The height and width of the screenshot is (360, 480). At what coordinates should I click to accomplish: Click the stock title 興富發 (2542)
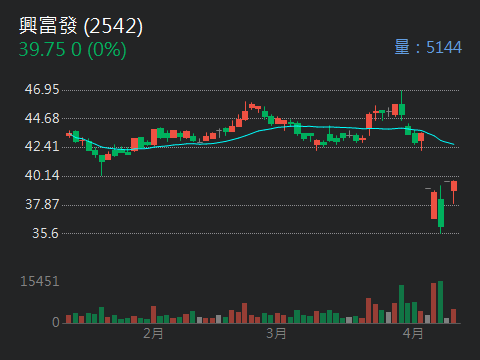point(81,26)
